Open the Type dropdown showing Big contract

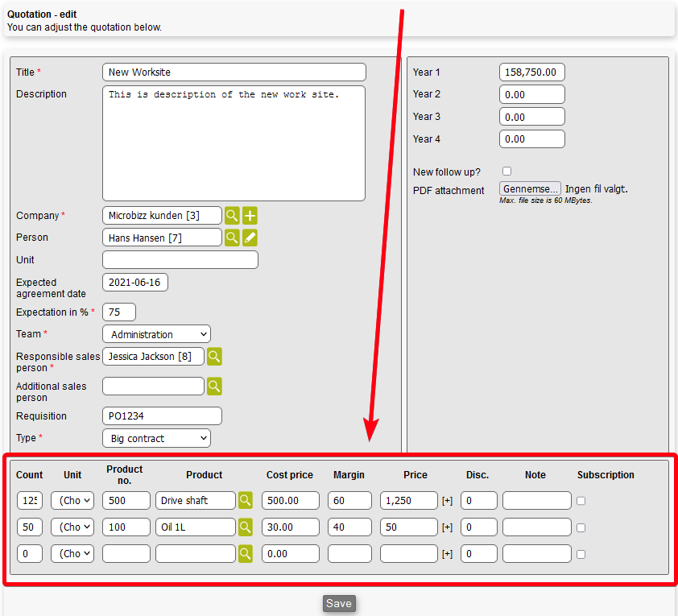[156, 439]
